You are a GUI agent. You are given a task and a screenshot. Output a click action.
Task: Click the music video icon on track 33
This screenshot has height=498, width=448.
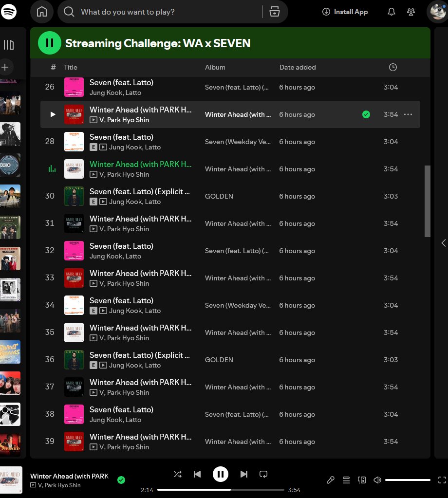click(93, 284)
